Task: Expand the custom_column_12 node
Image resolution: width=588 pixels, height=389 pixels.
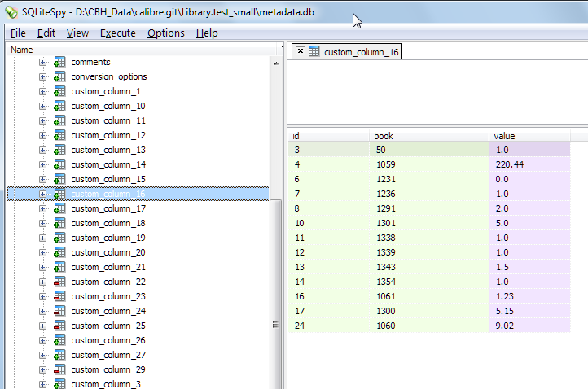Action: [x=42, y=135]
